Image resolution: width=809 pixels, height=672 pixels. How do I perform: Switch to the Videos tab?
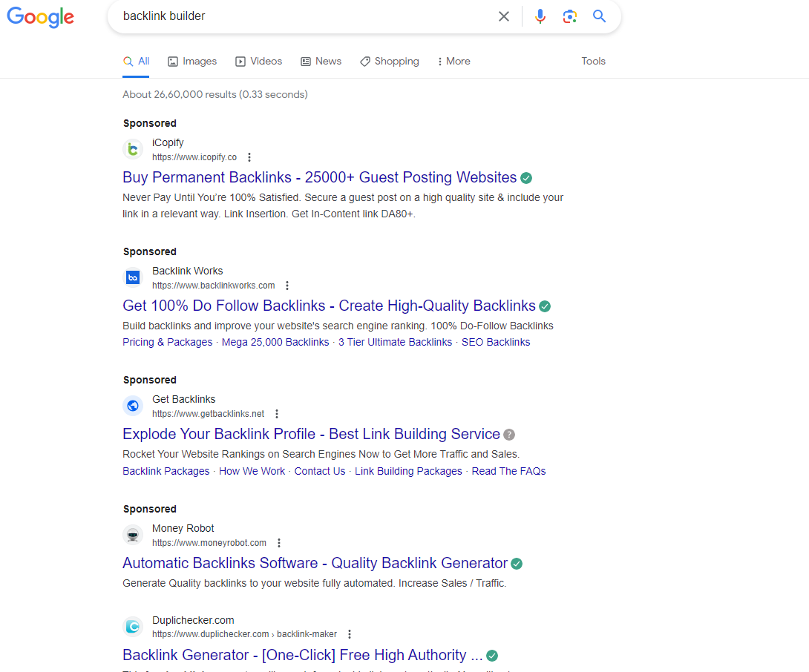(x=259, y=62)
